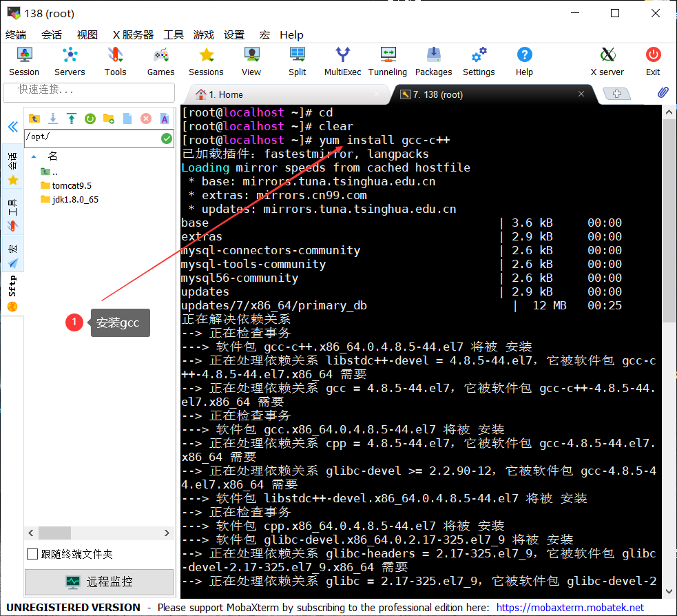Image resolution: width=677 pixels, height=616 pixels.
Task: Open the 游戏 menu
Action: click(204, 35)
